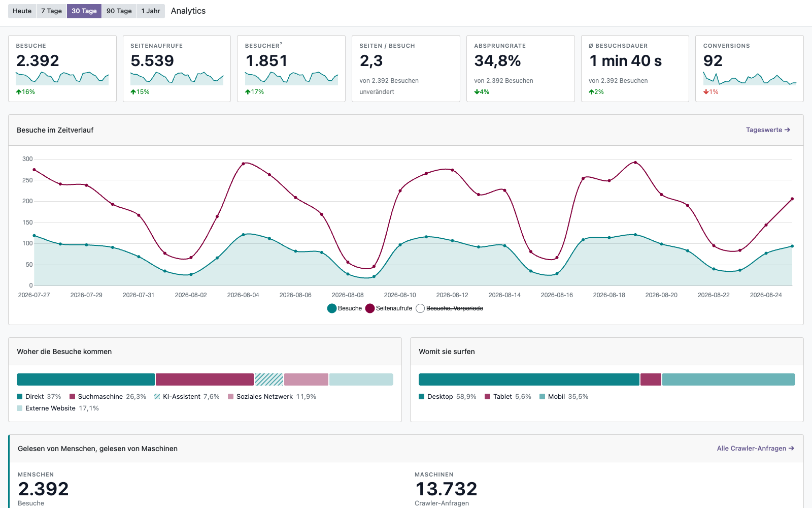This screenshot has height=508, width=812.
Task: Select the Tablet segment of device bar
Action: click(x=651, y=379)
